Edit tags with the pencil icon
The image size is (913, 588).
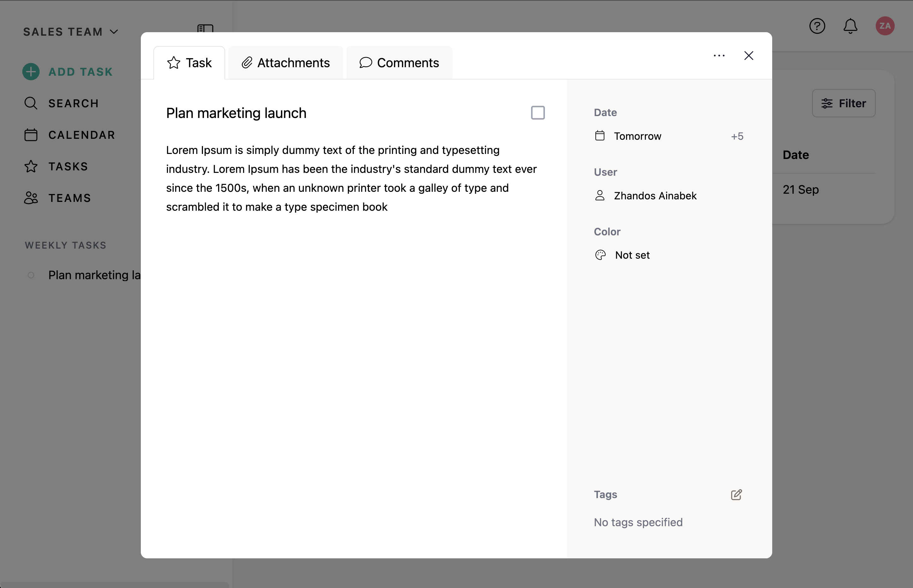(736, 494)
